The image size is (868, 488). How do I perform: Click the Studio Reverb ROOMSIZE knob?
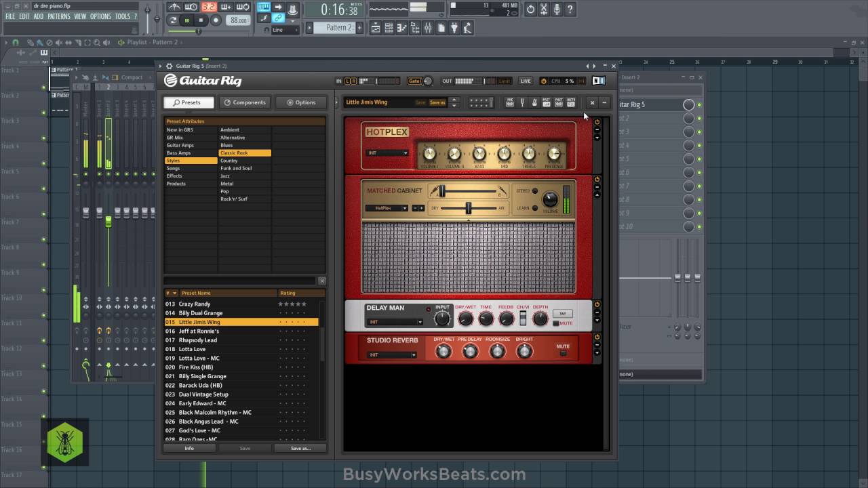tap(498, 351)
